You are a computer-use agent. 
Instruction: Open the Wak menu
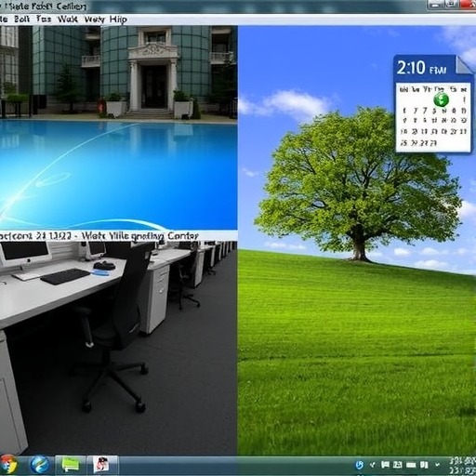click(67, 20)
